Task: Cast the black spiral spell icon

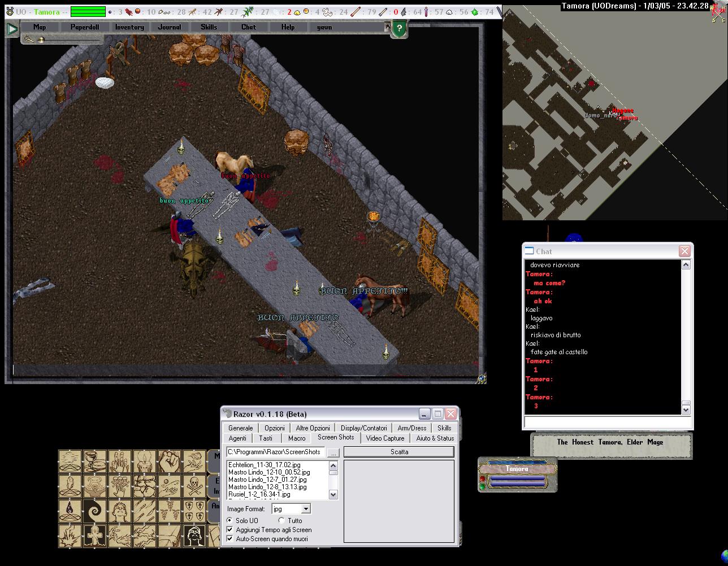Action: [95, 511]
